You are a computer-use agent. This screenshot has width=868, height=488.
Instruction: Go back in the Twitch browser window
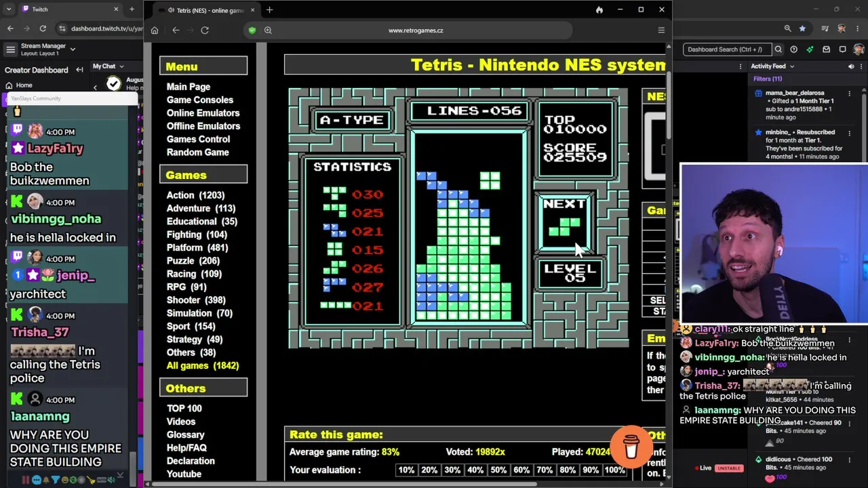click(x=10, y=28)
